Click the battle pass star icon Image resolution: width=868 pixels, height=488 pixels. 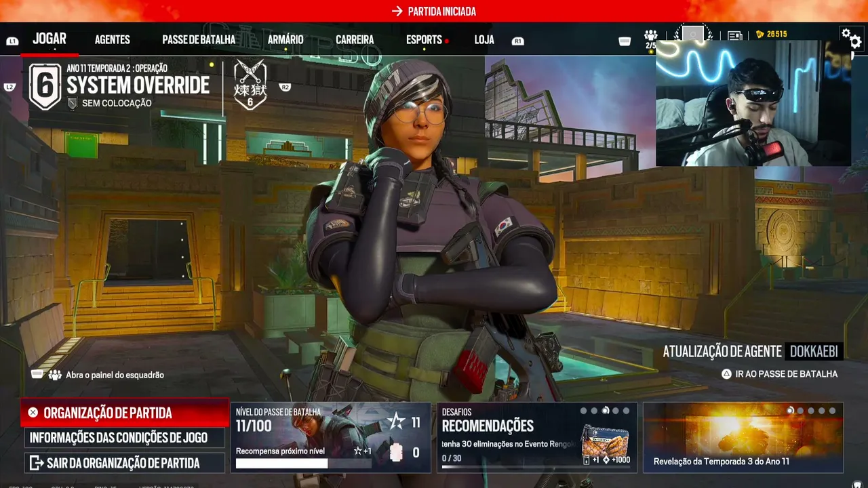(x=396, y=422)
